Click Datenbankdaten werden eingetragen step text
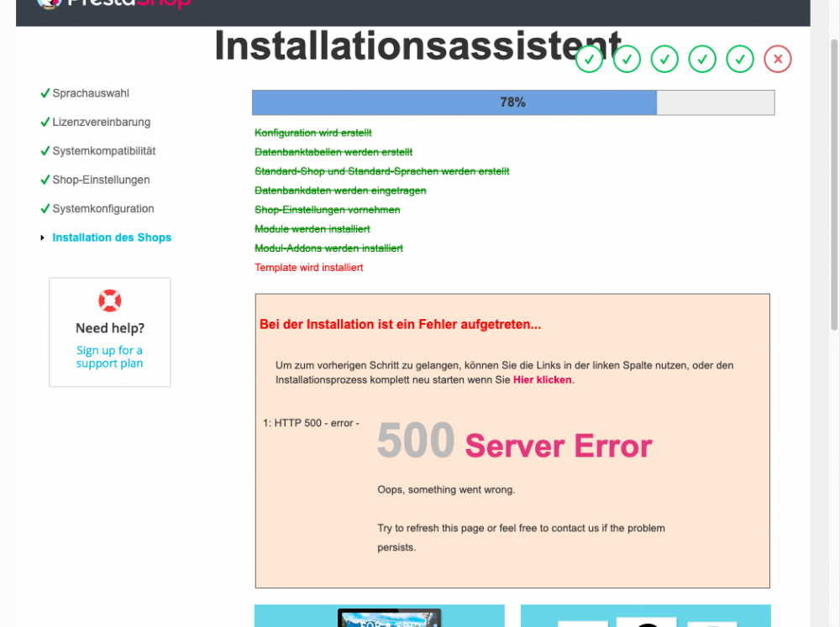Screen dimensions: 840x627 (340, 191)
